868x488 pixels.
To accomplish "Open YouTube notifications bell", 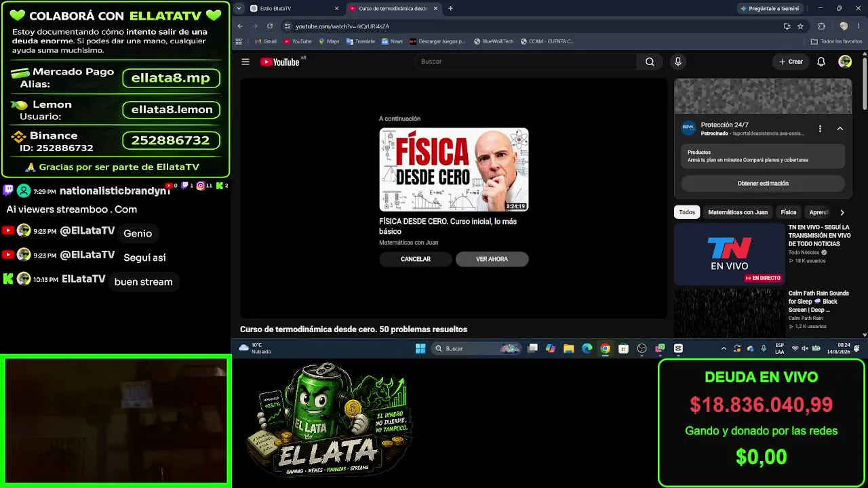I will pyautogui.click(x=821, y=62).
